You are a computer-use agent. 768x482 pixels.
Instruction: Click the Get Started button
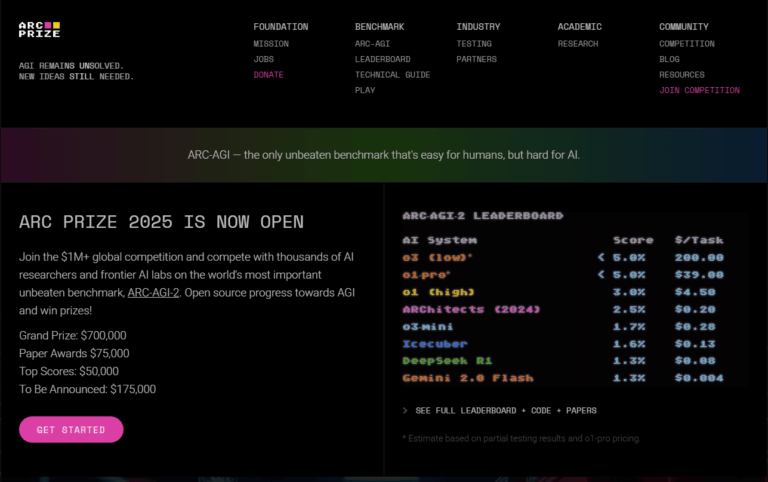(71, 430)
